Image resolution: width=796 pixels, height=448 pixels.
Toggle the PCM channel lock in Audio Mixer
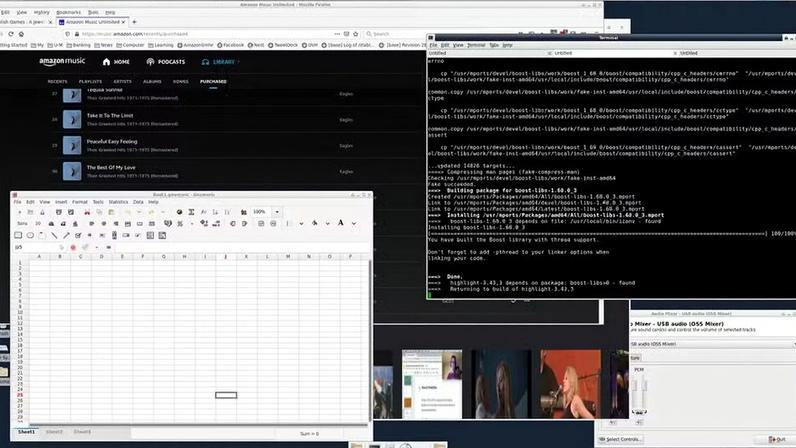tap(639, 412)
